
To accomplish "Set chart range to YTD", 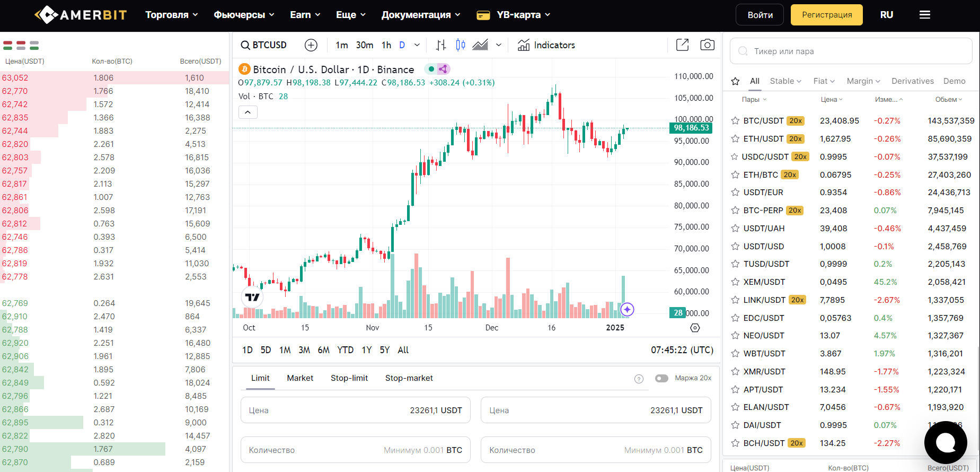I will [x=346, y=350].
